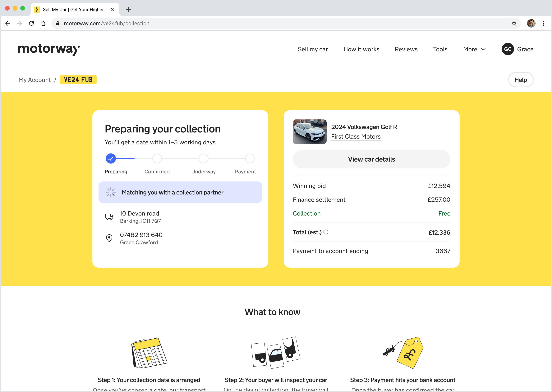552x392 pixels.
Task: Open a new browser tab
Action: (x=128, y=10)
